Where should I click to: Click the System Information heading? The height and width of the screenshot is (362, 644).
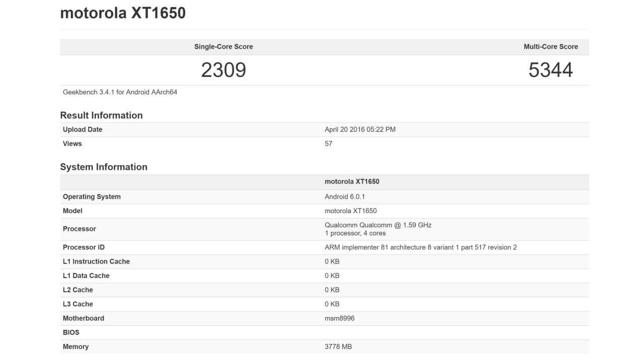pyautogui.click(x=104, y=166)
